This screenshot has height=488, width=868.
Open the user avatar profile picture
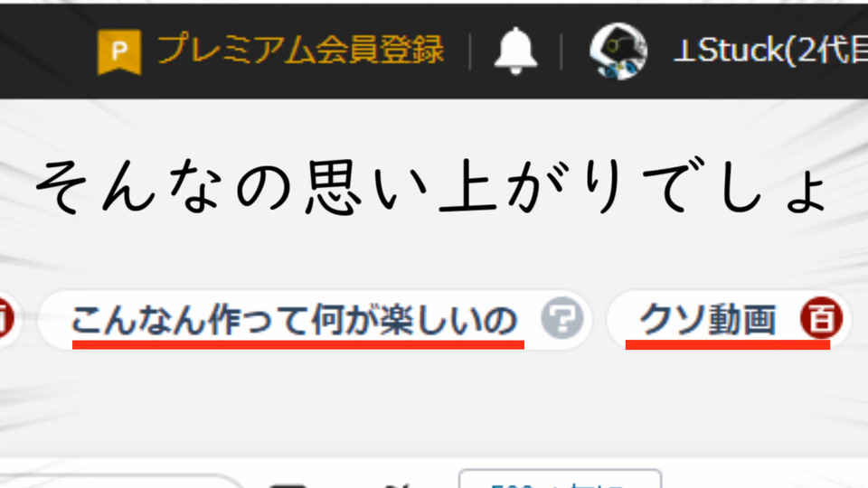618,51
